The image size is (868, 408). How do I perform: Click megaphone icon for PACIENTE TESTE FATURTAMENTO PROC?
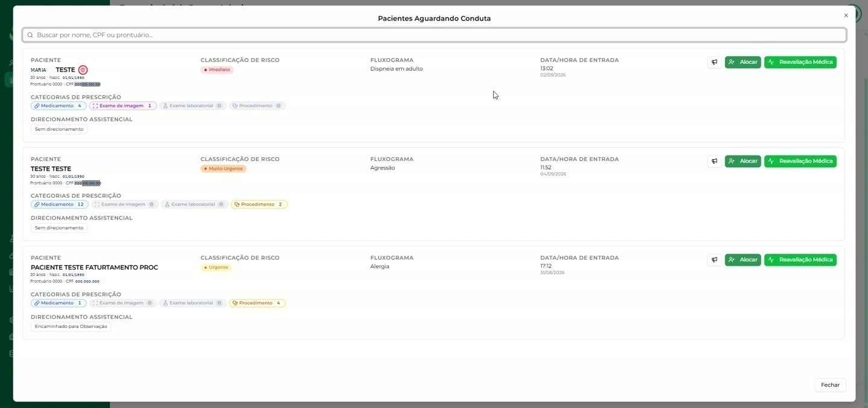(714, 260)
